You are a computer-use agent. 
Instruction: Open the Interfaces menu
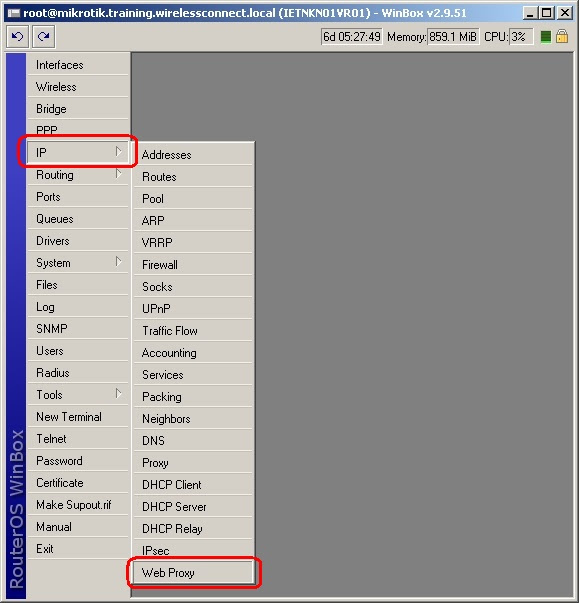(78, 65)
